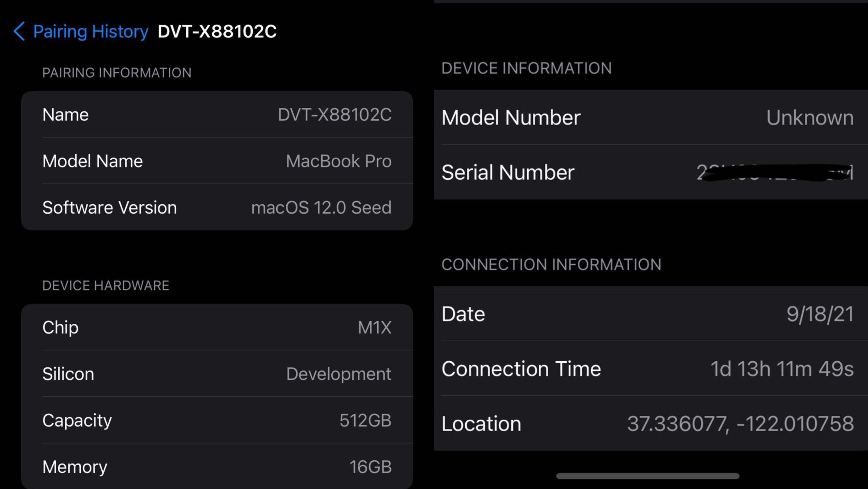Tap the Connection Information section header
Screen dimensions: 868x489
click(x=551, y=265)
